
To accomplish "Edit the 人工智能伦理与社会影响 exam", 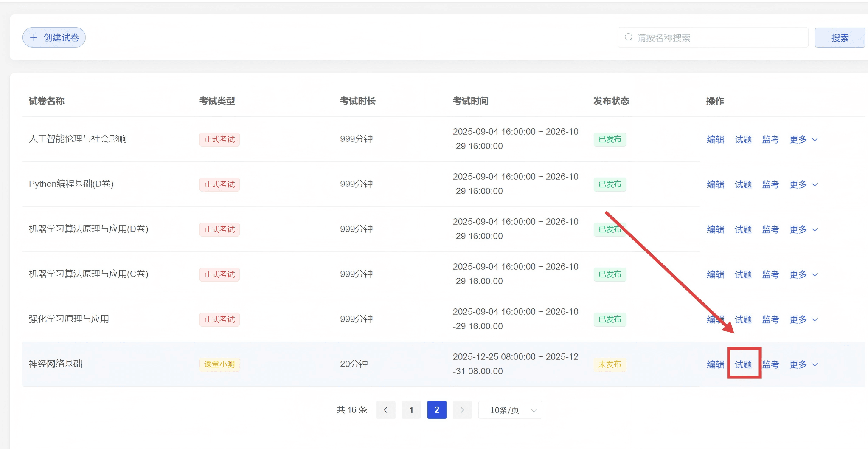I will coord(715,139).
